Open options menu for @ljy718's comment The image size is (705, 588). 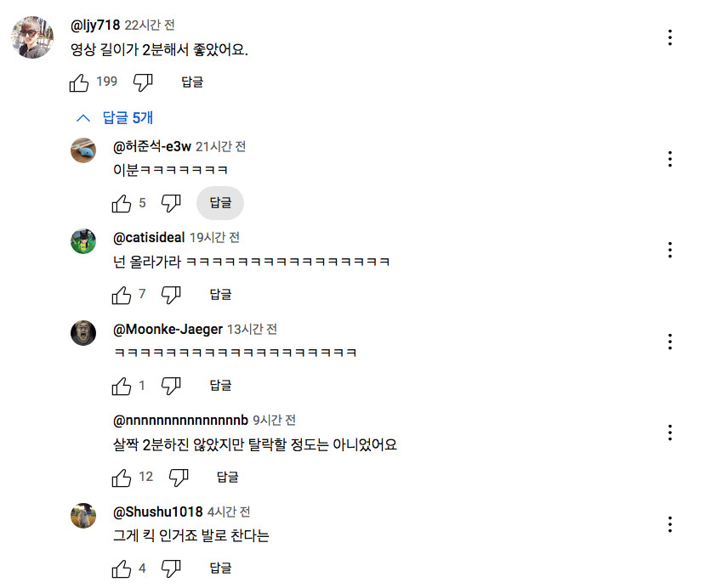[x=670, y=37]
